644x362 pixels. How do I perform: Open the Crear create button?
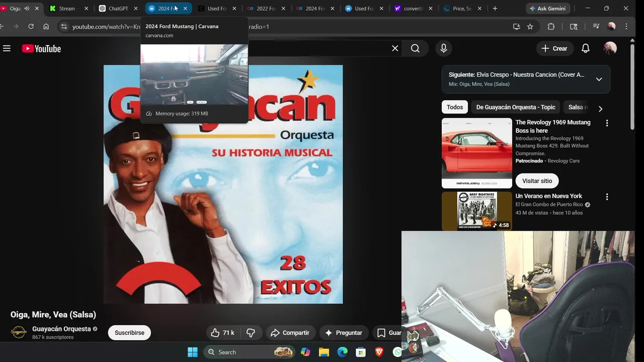pyautogui.click(x=555, y=48)
